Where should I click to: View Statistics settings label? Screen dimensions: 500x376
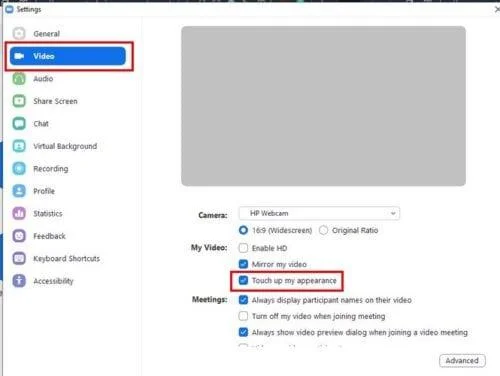click(48, 213)
